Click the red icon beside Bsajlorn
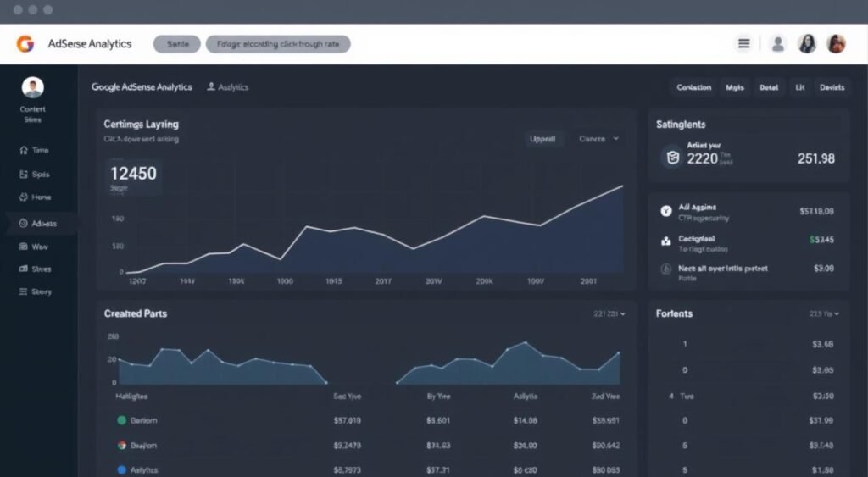Screen dimensions: 868x477 [x=121, y=445]
